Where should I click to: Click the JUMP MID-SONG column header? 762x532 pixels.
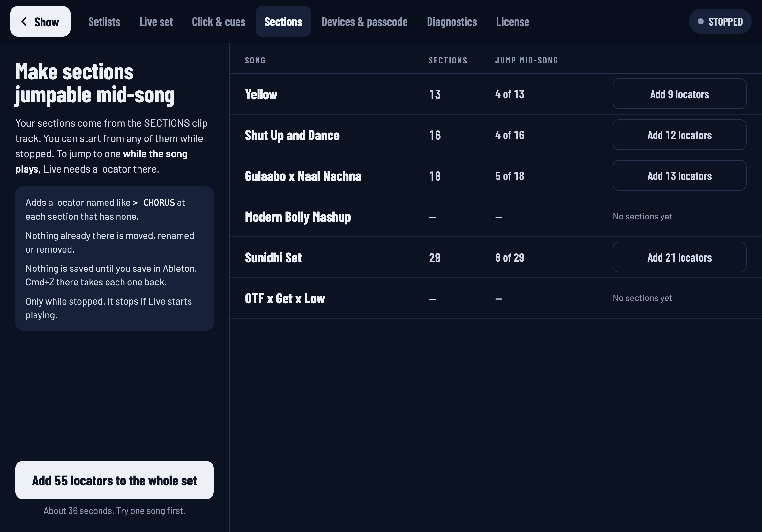(x=527, y=60)
